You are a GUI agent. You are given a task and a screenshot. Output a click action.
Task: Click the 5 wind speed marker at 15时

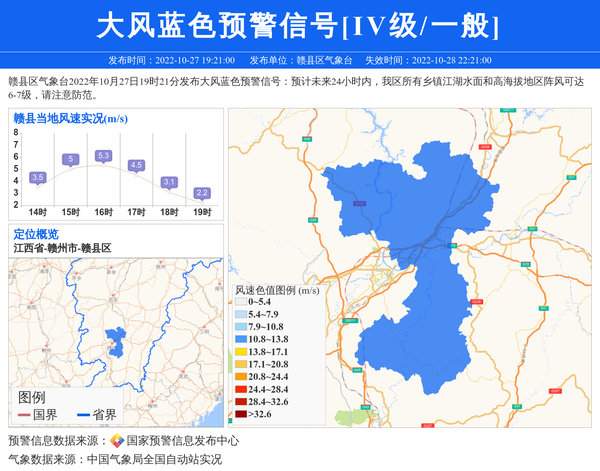point(70,159)
